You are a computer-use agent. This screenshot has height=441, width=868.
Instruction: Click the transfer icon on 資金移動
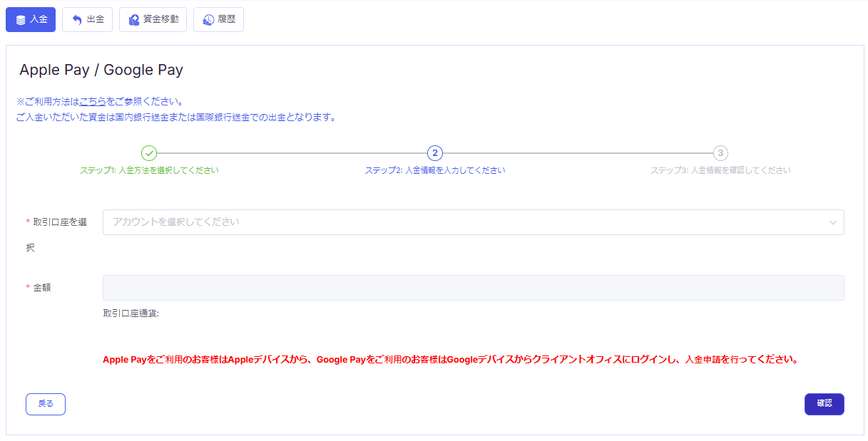pyautogui.click(x=133, y=20)
